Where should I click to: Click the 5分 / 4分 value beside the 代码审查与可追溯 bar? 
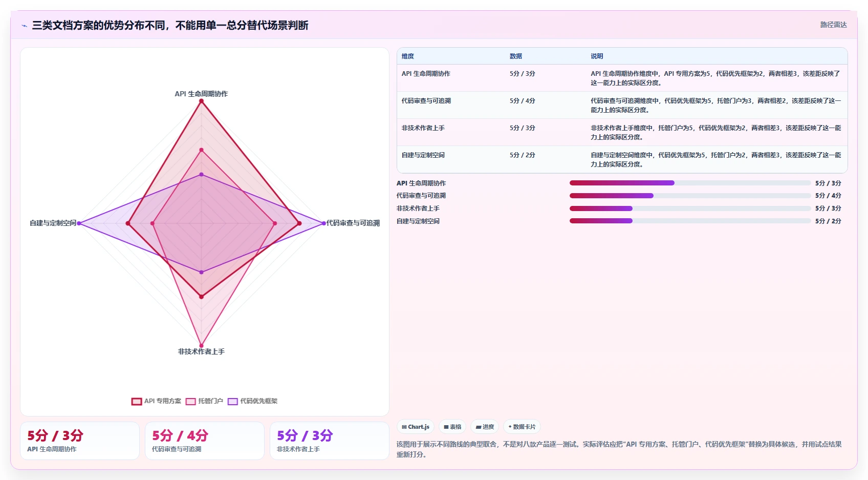click(828, 196)
